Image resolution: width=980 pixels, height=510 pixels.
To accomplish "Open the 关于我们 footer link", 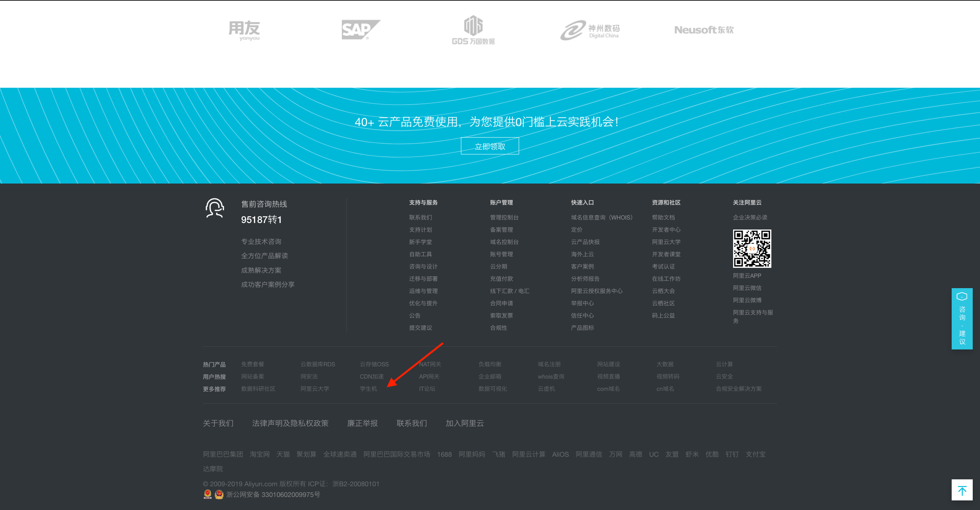I will [218, 423].
